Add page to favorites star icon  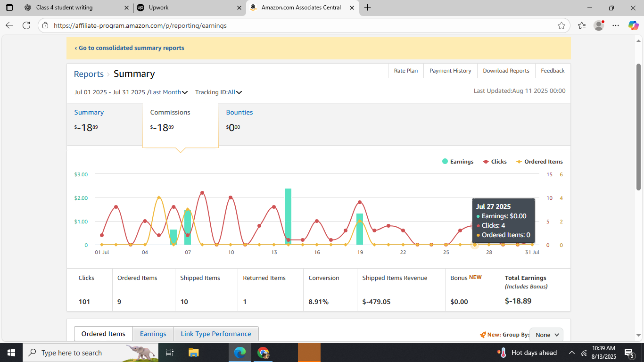click(561, 25)
